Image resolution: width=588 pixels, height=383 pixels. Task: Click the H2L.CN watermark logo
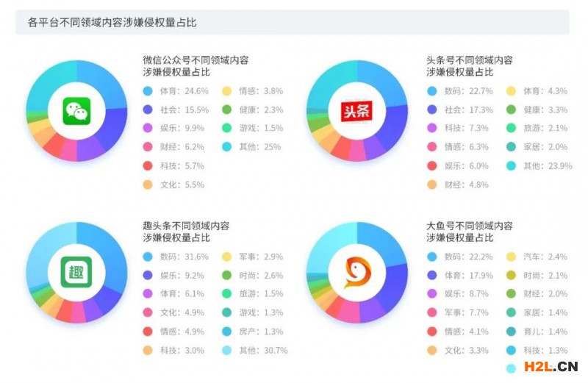click(551, 366)
